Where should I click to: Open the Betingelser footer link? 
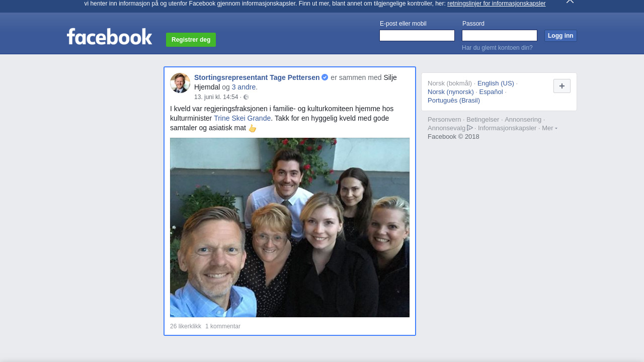pyautogui.click(x=483, y=120)
